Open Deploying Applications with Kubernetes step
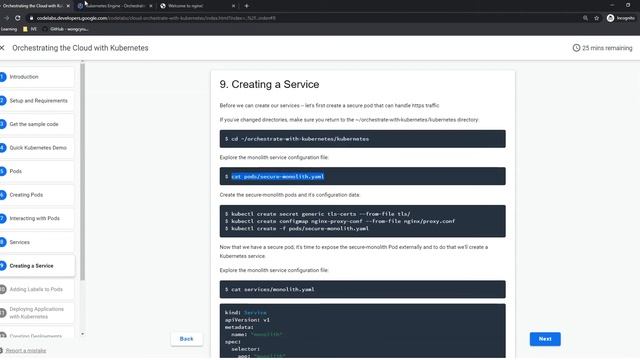This screenshot has height=360, width=640. (37, 313)
